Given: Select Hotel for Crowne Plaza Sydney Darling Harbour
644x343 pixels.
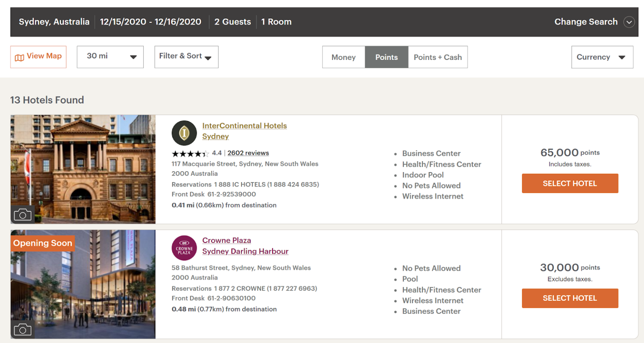Looking at the screenshot, I should (x=569, y=298).
